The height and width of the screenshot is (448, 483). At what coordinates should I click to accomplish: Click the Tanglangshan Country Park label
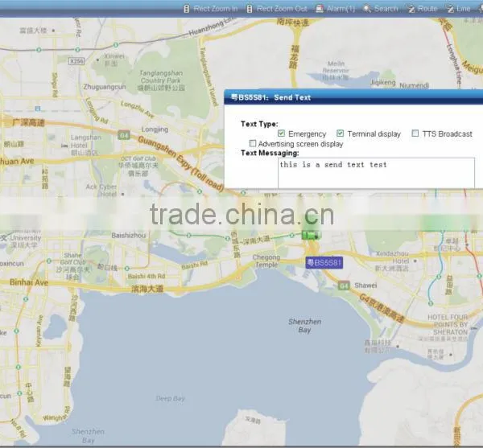click(x=161, y=77)
